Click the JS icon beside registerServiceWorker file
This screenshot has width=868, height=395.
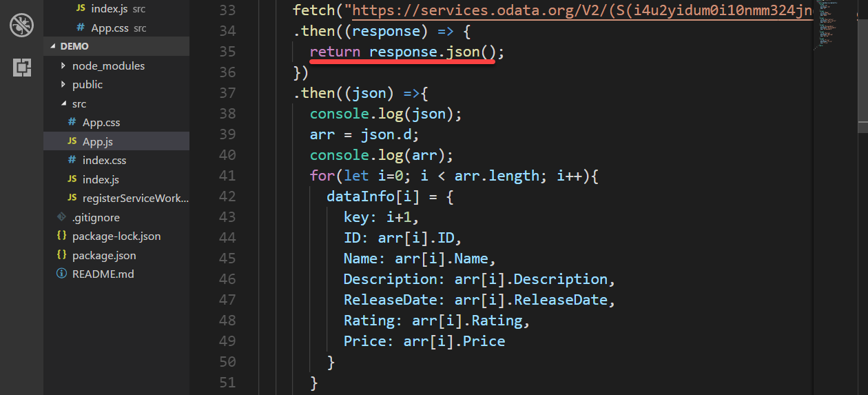tap(72, 198)
